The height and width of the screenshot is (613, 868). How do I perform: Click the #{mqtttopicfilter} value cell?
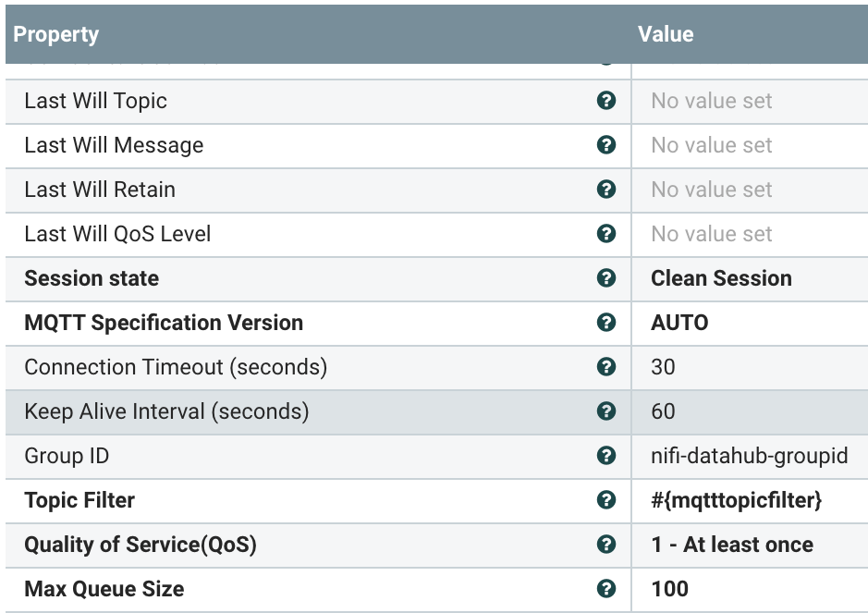[736, 500]
